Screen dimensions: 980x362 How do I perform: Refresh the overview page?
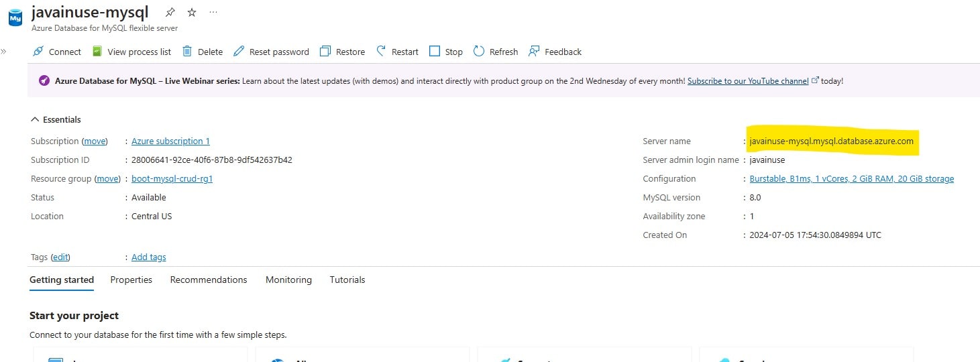tap(496, 52)
